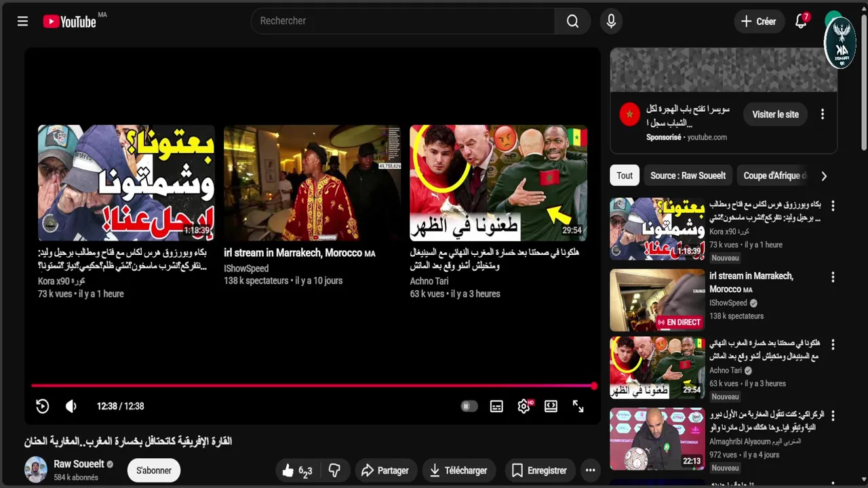Image resolution: width=868 pixels, height=488 pixels.
Task: Dislike the video
Action: click(334, 470)
